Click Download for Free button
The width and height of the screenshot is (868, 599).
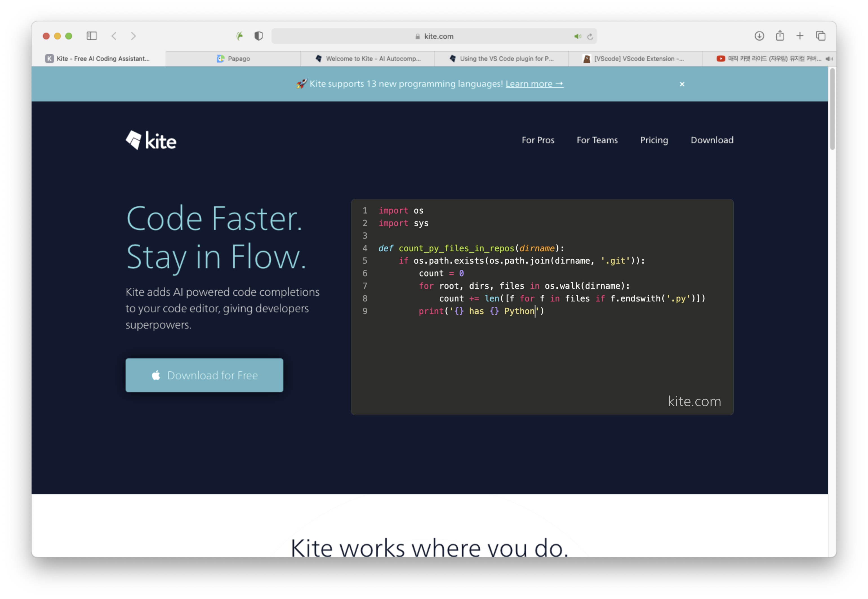(204, 375)
